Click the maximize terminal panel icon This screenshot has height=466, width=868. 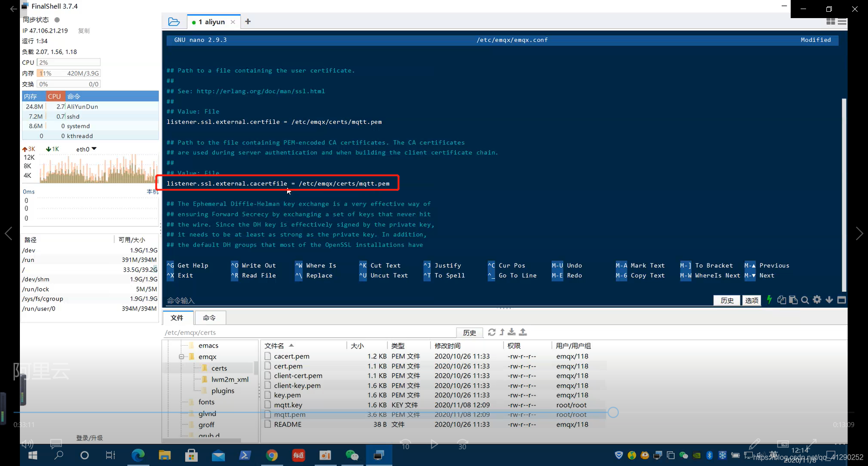click(x=841, y=300)
